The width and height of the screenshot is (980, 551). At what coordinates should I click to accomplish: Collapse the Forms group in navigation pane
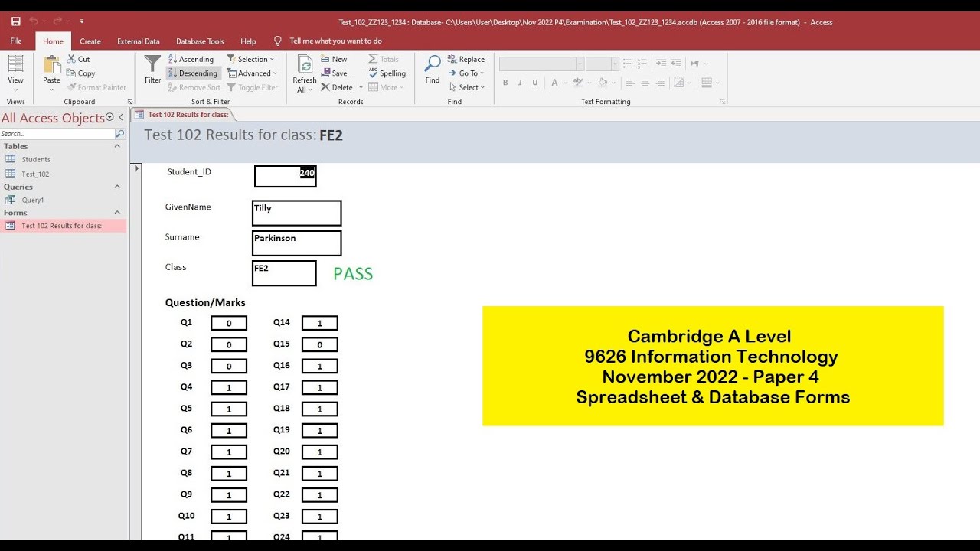117,213
